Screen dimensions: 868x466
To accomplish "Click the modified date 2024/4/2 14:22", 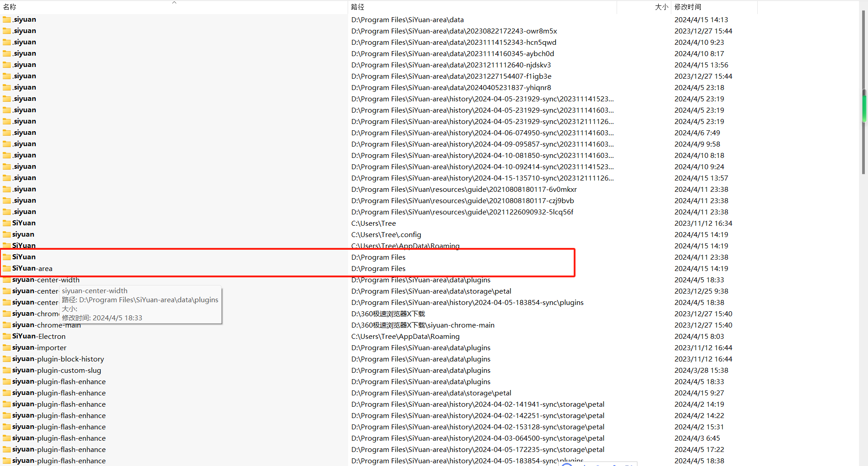I will coord(699,416).
